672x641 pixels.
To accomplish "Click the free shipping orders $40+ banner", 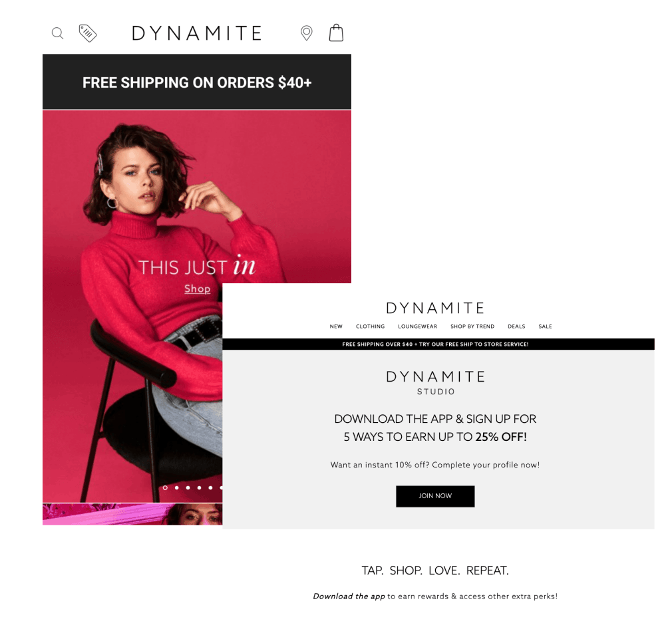I will coord(197,82).
